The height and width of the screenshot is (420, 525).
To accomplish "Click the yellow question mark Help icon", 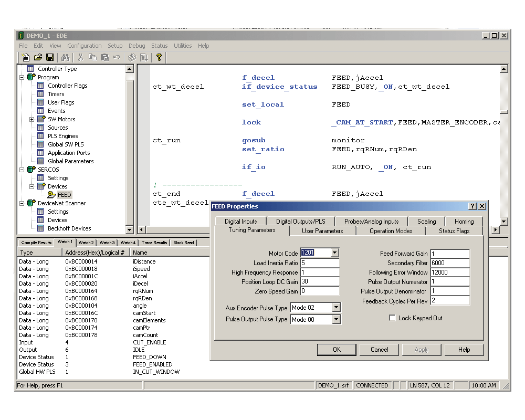I will tap(159, 57).
